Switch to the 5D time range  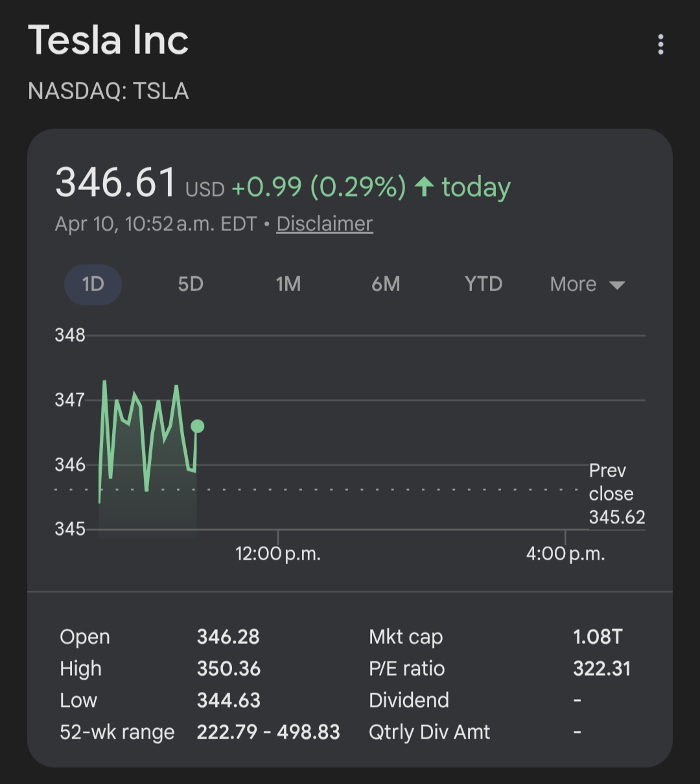point(191,284)
